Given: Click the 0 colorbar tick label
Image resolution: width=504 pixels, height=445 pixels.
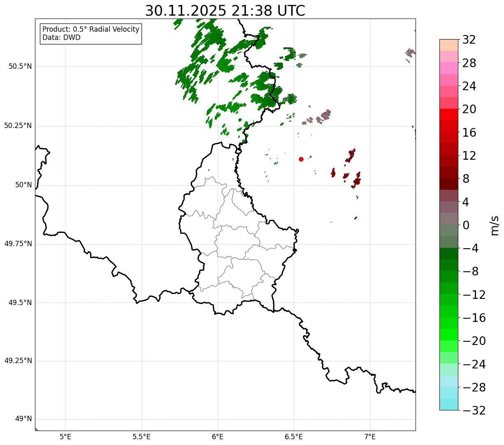Looking at the screenshot, I should (466, 225).
